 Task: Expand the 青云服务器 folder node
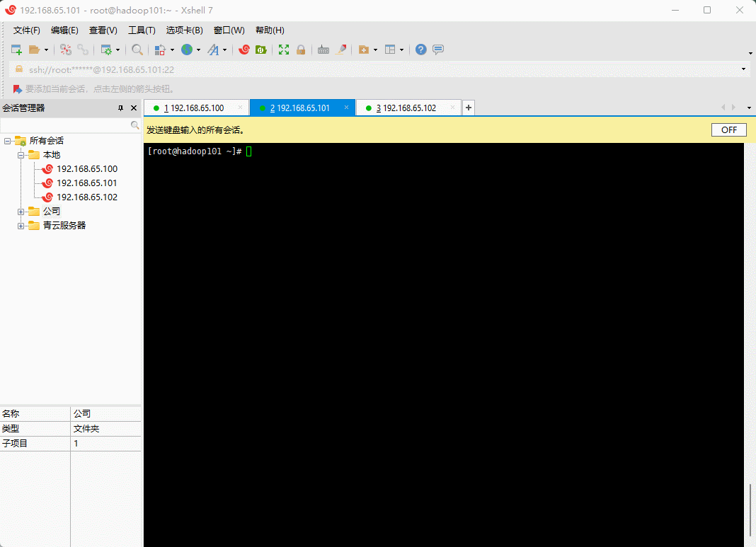(x=21, y=226)
